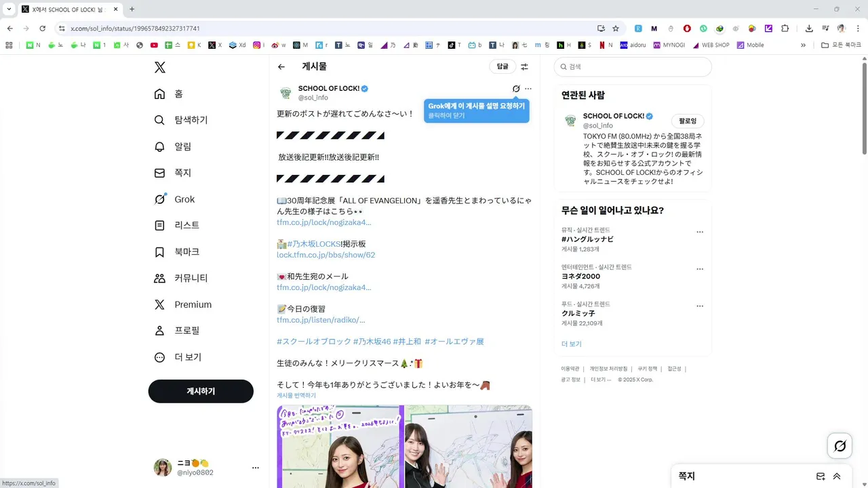
Task: Open Chrome extensions puzzle icon
Action: tap(785, 28)
